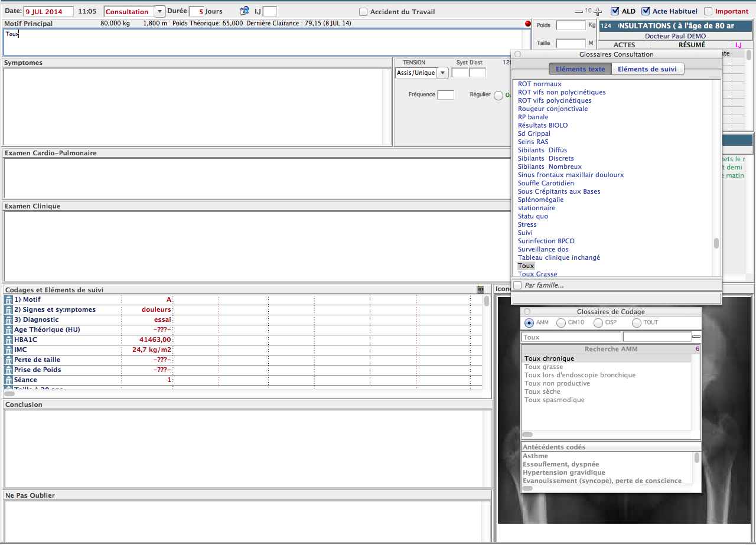This screenshot has height=545, width=756.
Task: Open the calculator icon in the Codages header
Action: click(x=480, y=290)
